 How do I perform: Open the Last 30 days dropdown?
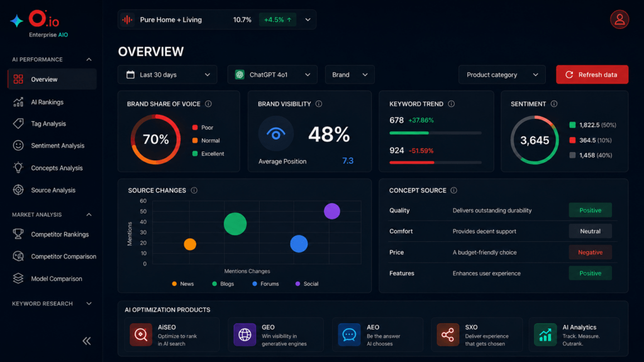(167, 75)
